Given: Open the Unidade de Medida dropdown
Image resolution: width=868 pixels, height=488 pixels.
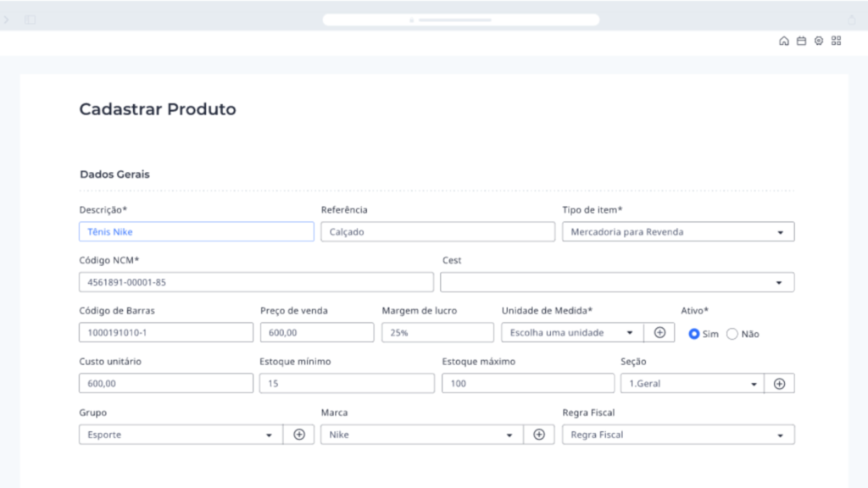Looking at the screenshot, I should 572,333.
